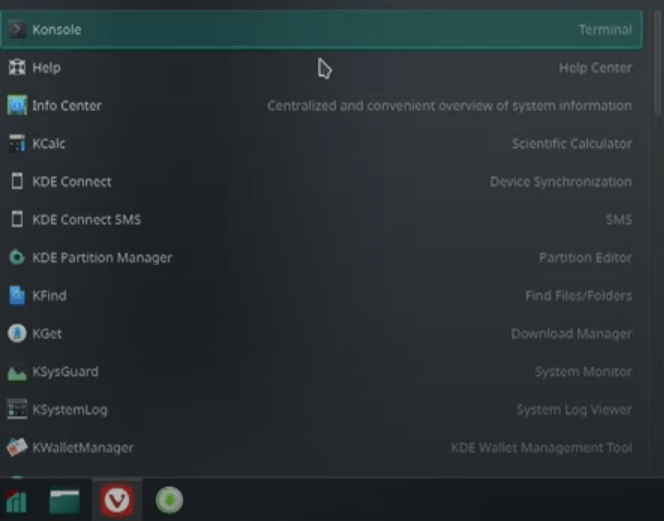664x521 pixels.
Task: Click the 'Partition Editor' description text
Action: (585, 258)
